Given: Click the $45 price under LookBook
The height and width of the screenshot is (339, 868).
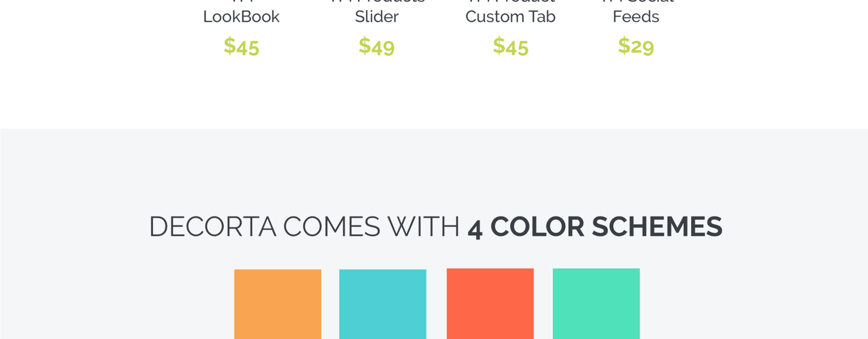Looking at the screenshot, I should tap(241, 47).
